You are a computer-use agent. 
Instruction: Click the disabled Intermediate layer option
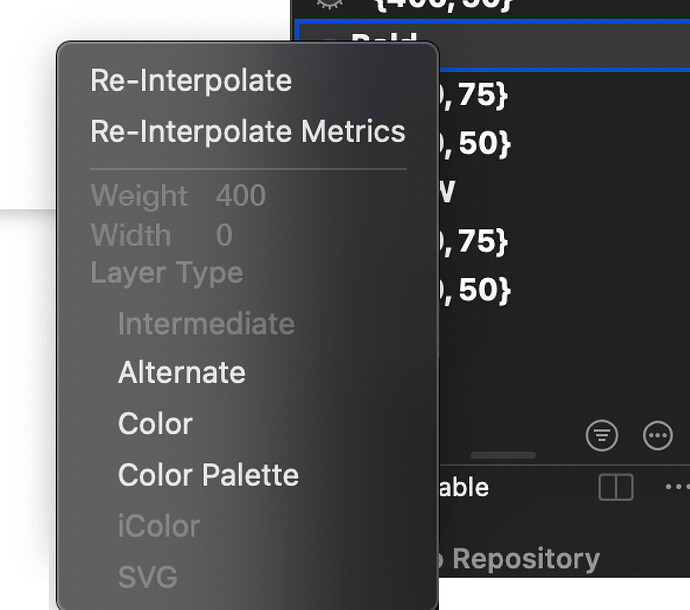pyautogui.click(x=206, y=324)
